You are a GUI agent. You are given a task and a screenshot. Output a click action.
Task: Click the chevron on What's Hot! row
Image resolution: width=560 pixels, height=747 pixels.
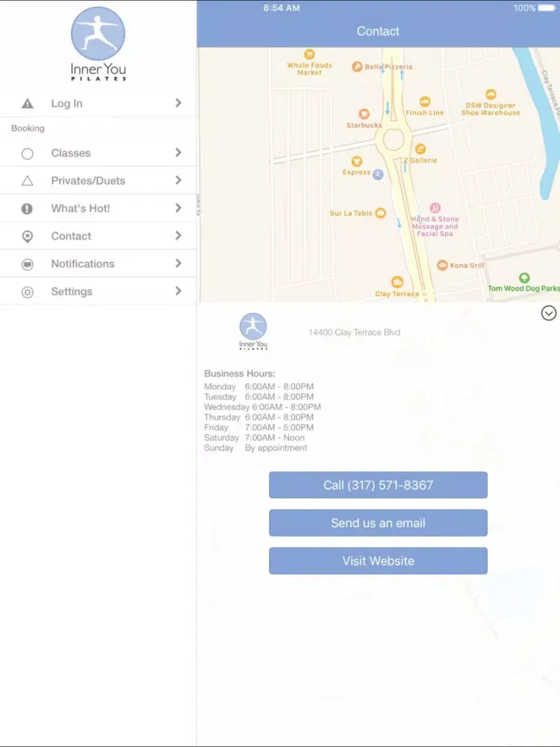coord(178,208)
